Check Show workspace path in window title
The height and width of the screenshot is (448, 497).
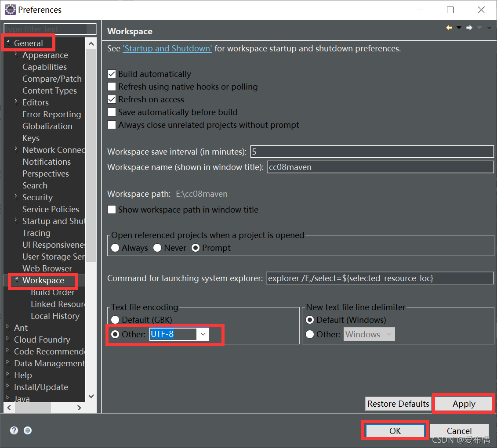point(111,210)
